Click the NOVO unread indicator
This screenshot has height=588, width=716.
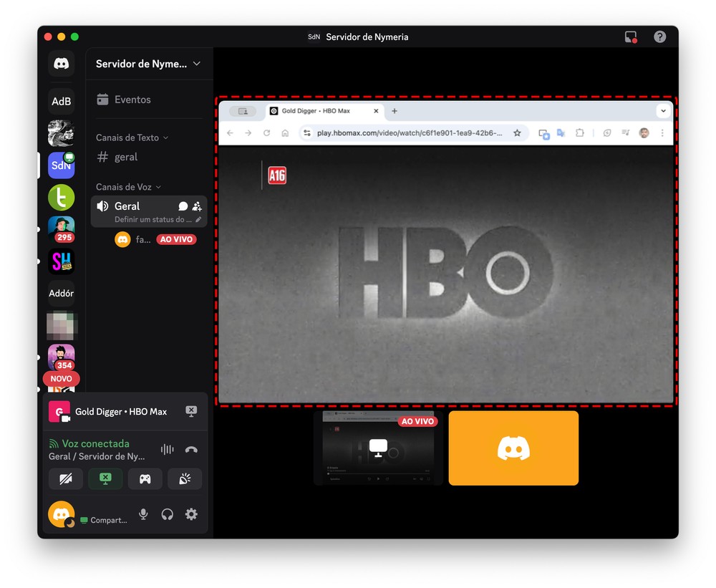click(x=62, y=379)
